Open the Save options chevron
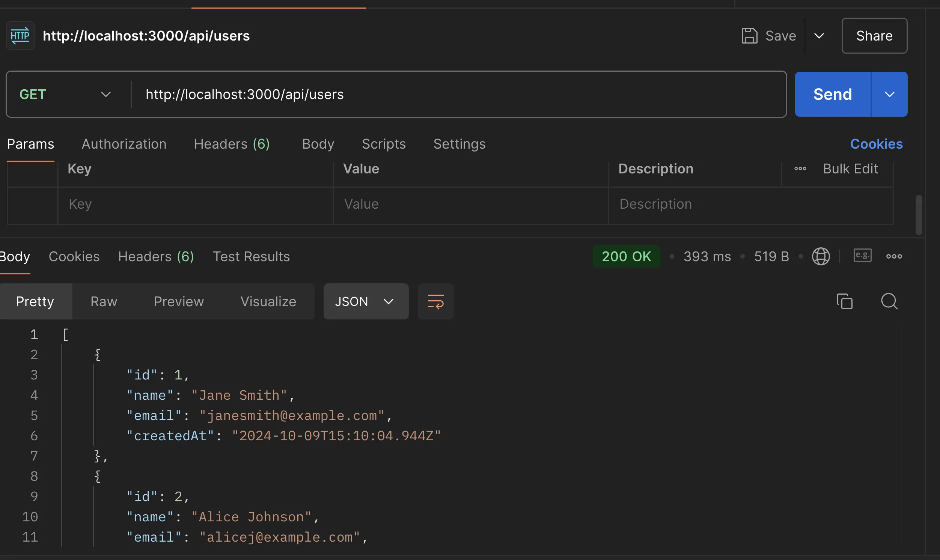940x560 pixels. pyautogui.click(x=819, y=36)
